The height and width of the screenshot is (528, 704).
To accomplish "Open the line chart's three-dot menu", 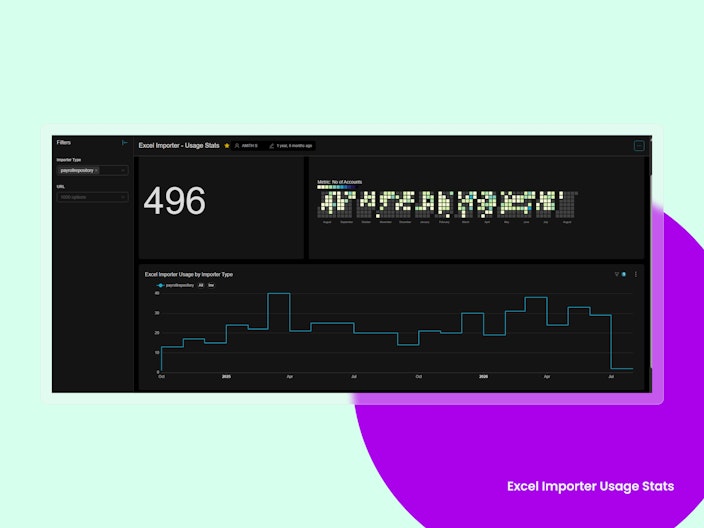I will click(636, 274).
